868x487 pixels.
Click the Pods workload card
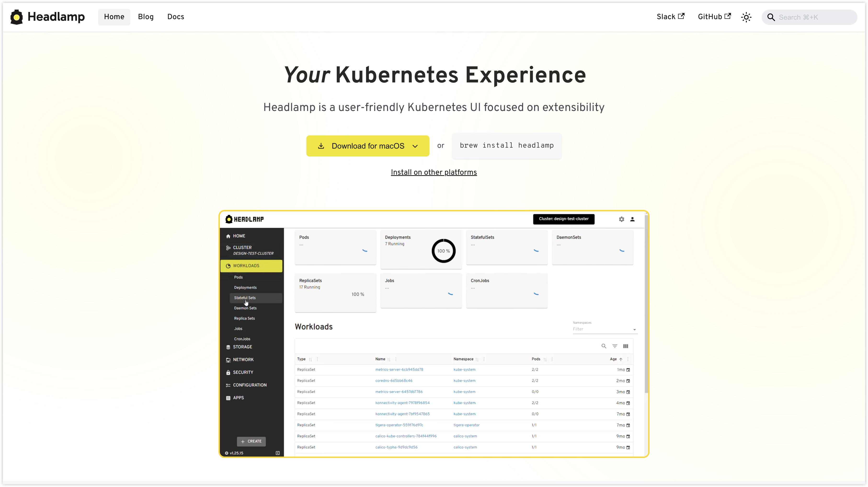[x=335, y=248]
